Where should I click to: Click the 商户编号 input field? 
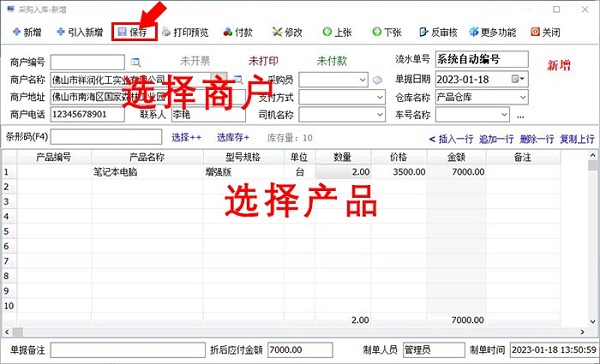pos(87,62)
